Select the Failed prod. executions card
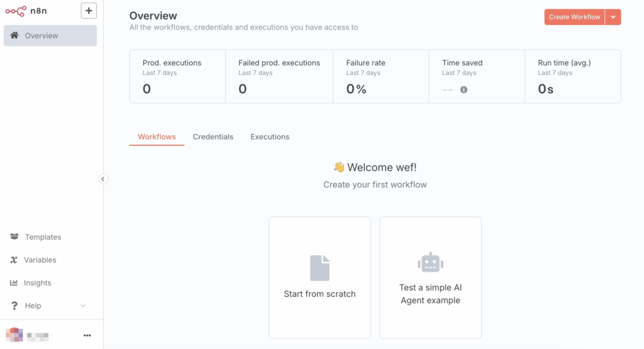 tap(279, 76)
